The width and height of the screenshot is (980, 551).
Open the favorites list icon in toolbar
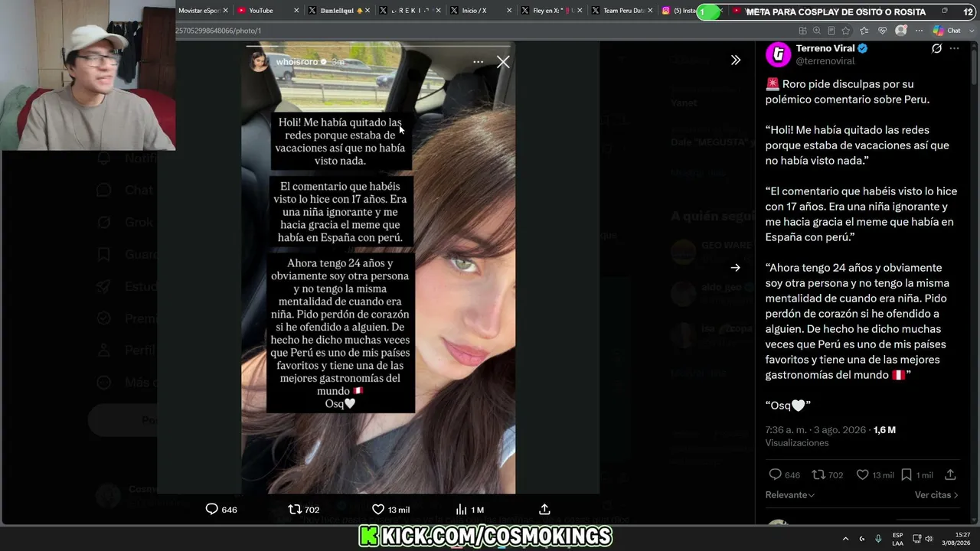point(864,31)
